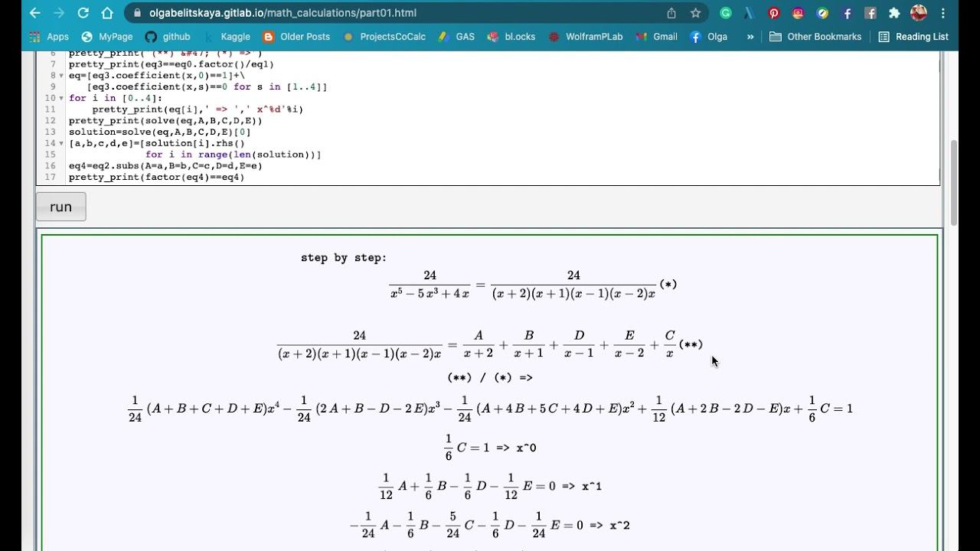The height and width of the screenshot is (551, 980).
Task: Open the Other Bookmarks folder
Action: pos(815,37)
